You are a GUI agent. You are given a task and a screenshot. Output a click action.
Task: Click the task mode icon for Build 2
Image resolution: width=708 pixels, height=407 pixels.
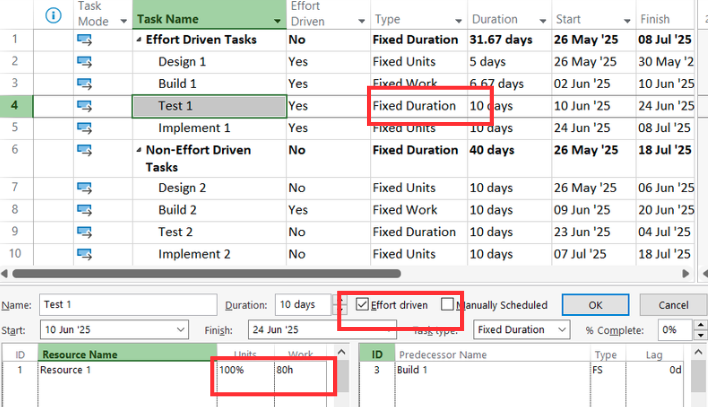coord(84,210)
